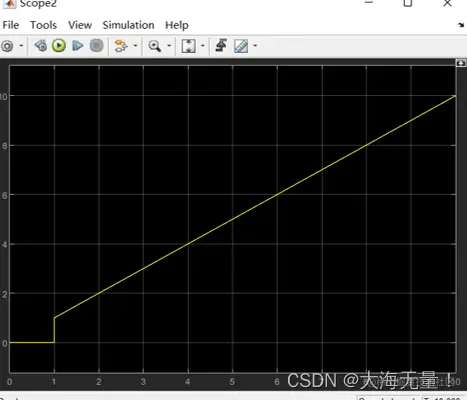Click the Step Forward button

77,45
